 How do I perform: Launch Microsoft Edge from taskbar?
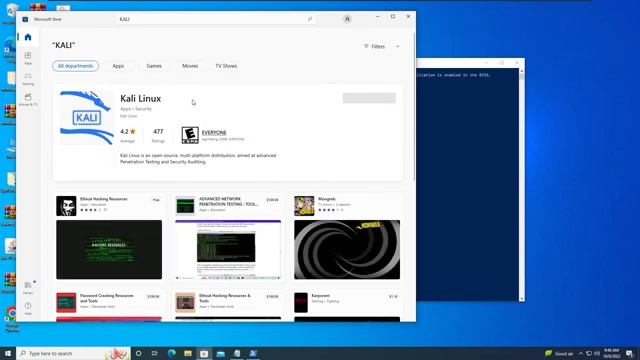[171, 353]
